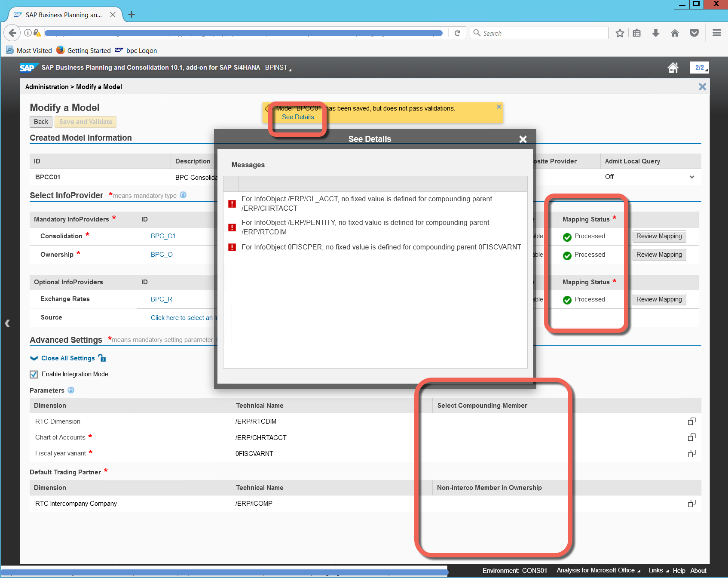728x578 pixels.
Task: Click the SAP BPC home icon
Action: [673, 68]
